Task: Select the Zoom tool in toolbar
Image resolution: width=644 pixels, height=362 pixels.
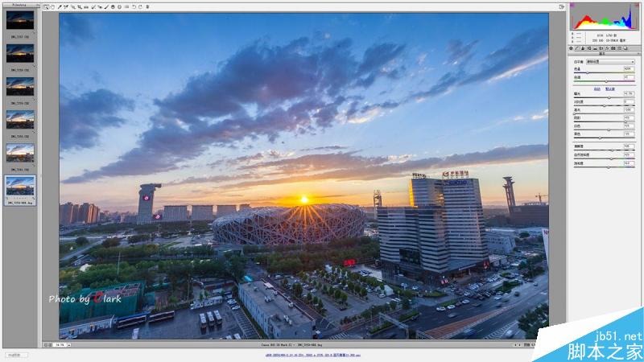Action: tap(46, 7)
